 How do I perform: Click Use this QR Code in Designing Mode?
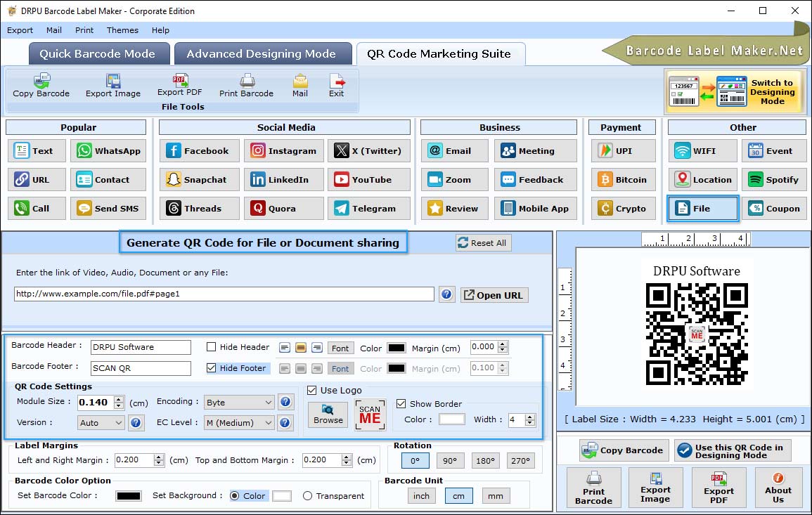click(733, 450)
